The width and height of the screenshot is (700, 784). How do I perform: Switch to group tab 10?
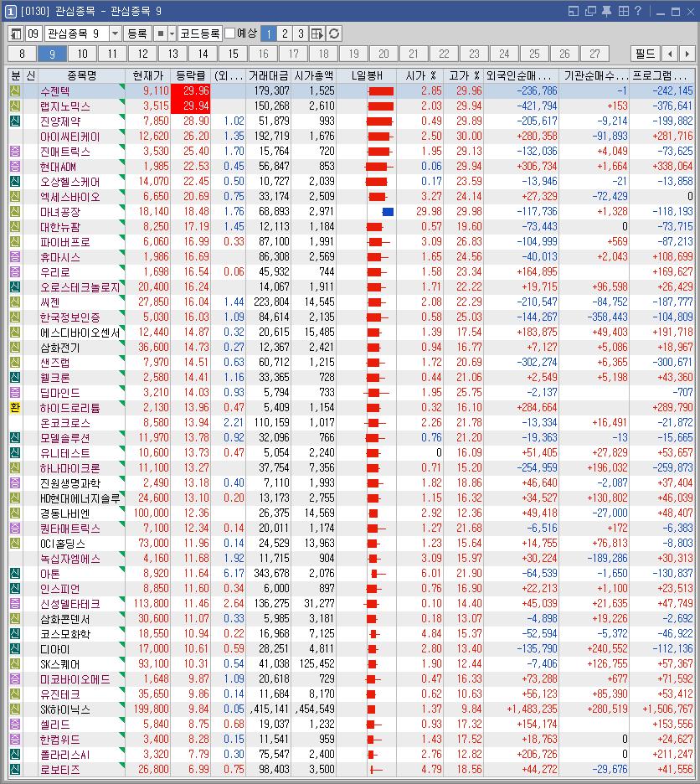point(83,54)
